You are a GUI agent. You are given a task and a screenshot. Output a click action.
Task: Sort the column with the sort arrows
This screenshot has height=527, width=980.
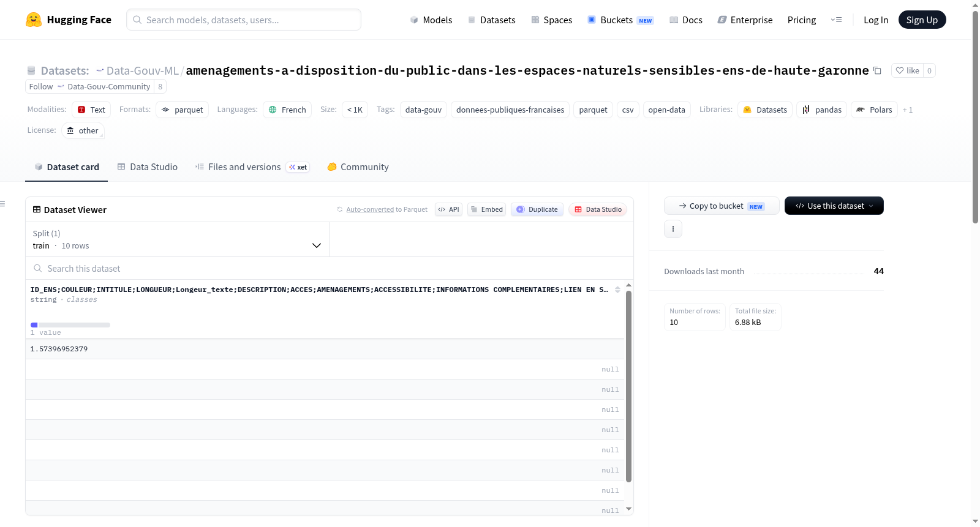click(617, 290)
